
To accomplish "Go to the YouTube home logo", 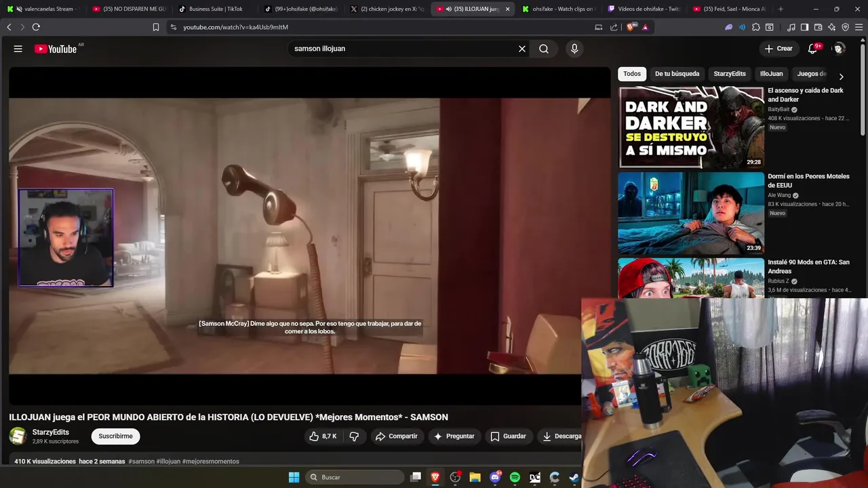I will 56,49.
